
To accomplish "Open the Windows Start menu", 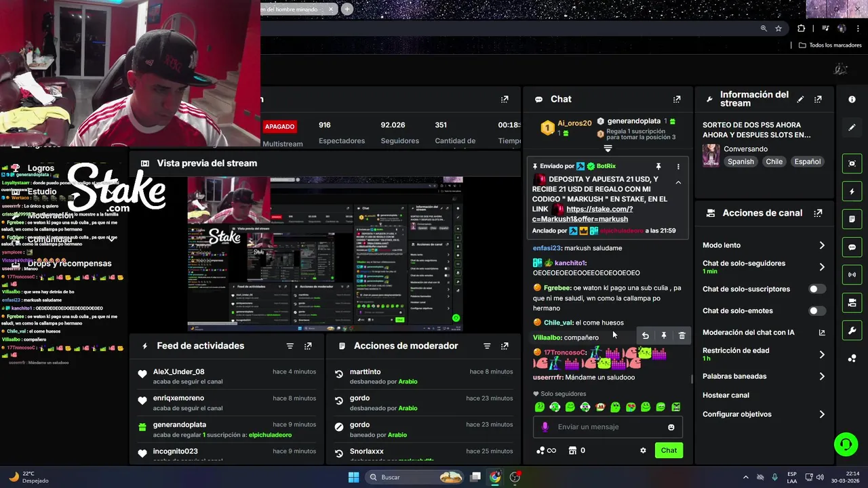I will [353, 477].
